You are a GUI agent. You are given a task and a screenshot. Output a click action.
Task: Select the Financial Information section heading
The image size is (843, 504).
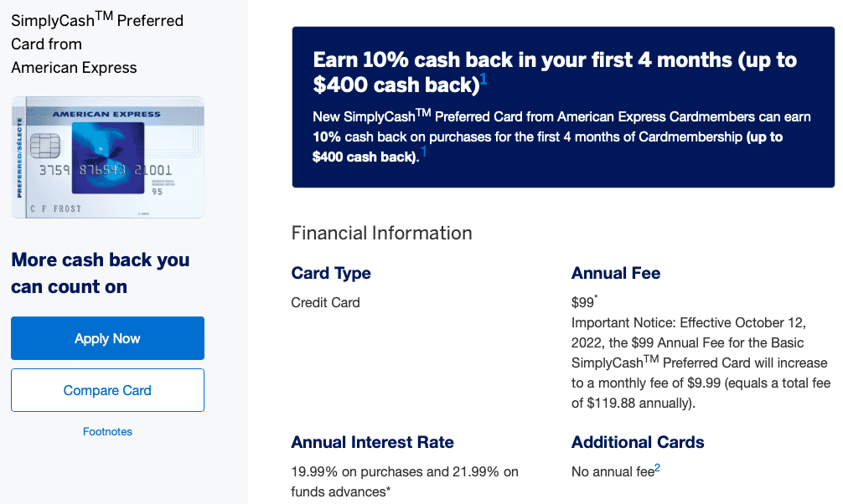381,233
